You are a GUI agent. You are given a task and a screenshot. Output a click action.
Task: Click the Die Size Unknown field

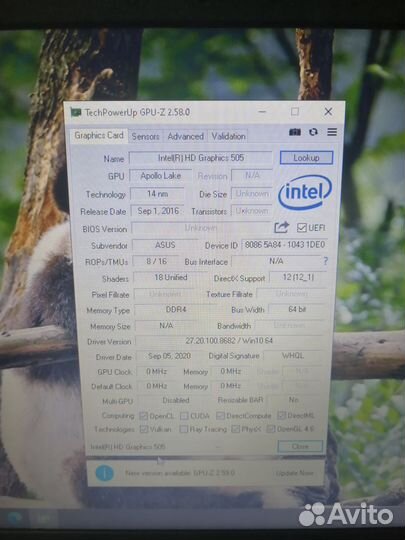[252, 194]
